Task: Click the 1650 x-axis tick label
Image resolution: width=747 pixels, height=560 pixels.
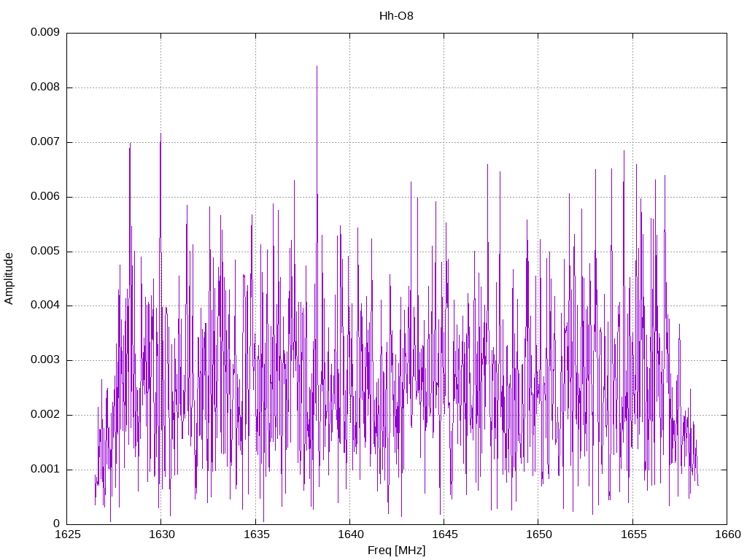Action: point(539,534)
